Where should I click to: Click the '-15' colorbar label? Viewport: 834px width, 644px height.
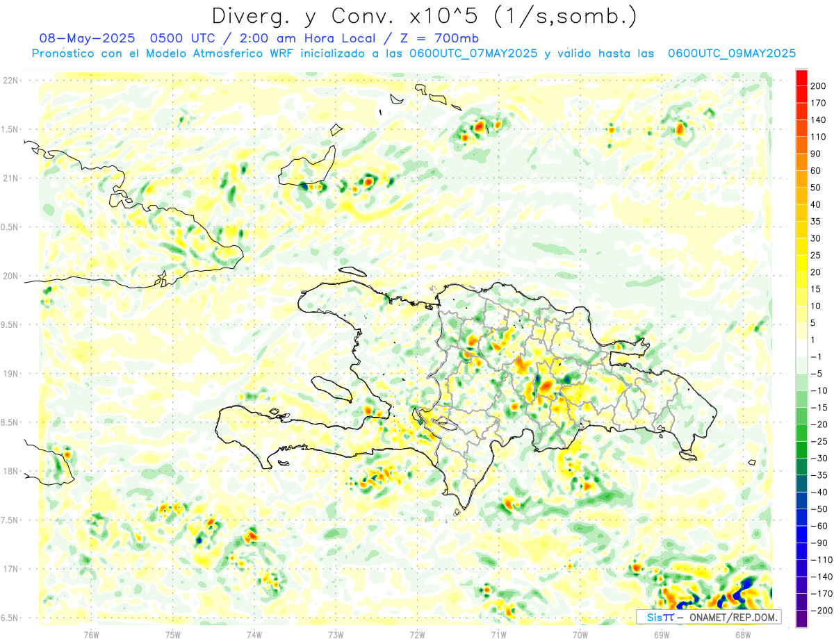[x=818, y=407]
